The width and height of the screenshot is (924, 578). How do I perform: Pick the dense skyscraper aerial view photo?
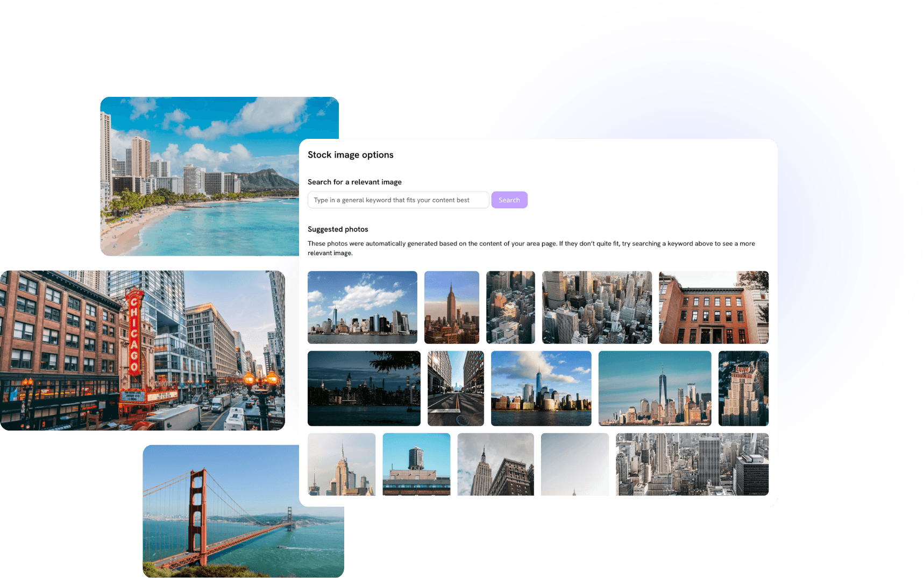(x=596, y=307)
